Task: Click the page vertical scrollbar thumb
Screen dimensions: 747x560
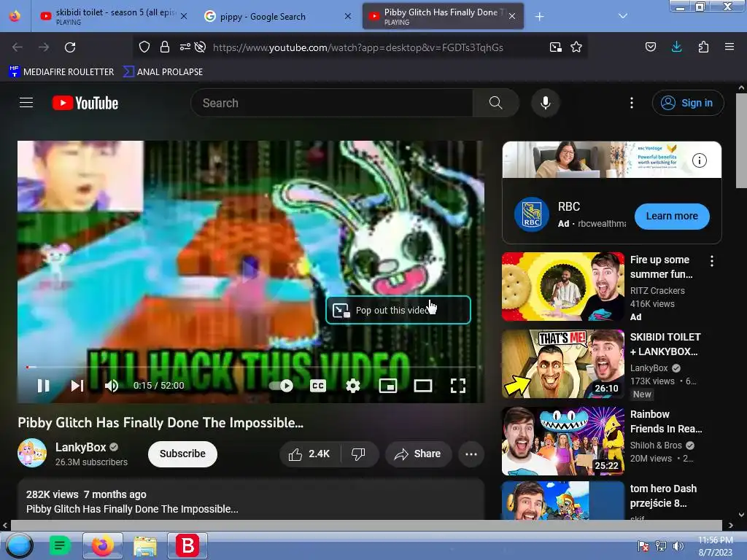Action: click(741, 141)
